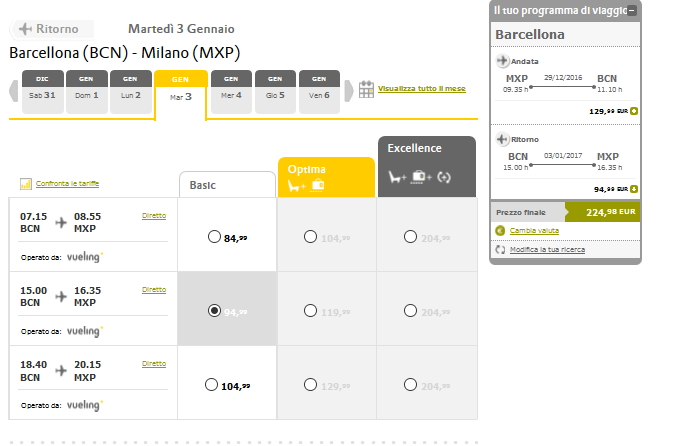
Task: Go to previous dates with left arrow
Action: coord(14,90)
